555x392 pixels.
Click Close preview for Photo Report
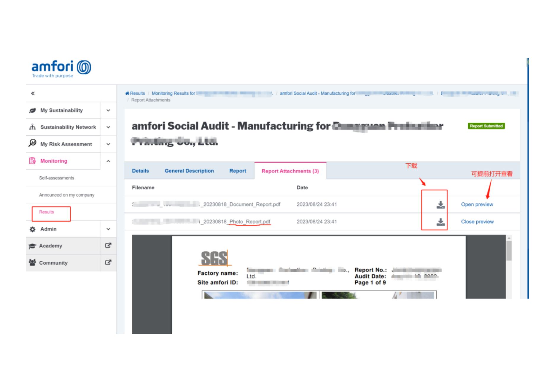click(x=477, y=222)
